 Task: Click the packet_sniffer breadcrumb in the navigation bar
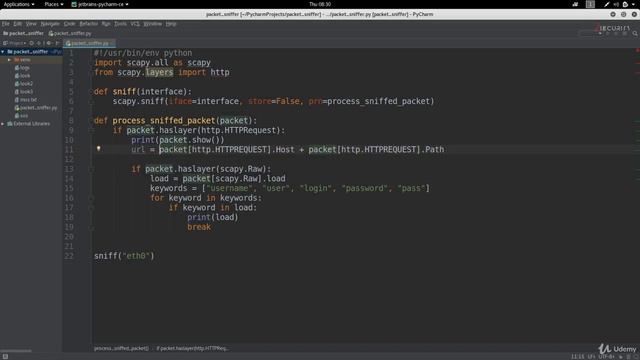pyautogui.click(x=23, y=33)
